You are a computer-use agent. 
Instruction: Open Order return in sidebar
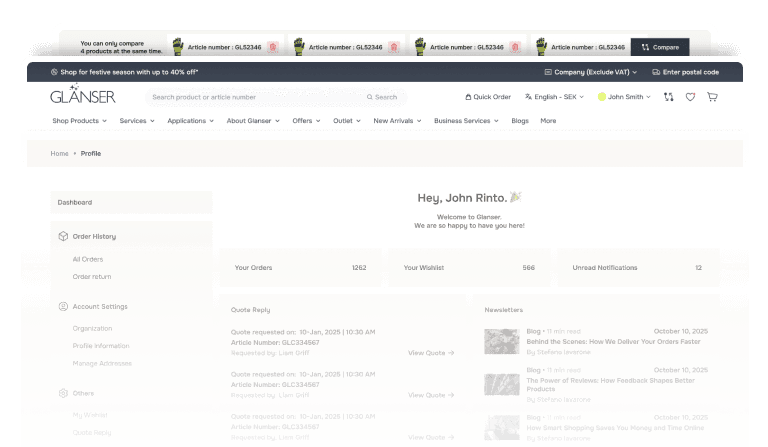[x=92, y=277]
